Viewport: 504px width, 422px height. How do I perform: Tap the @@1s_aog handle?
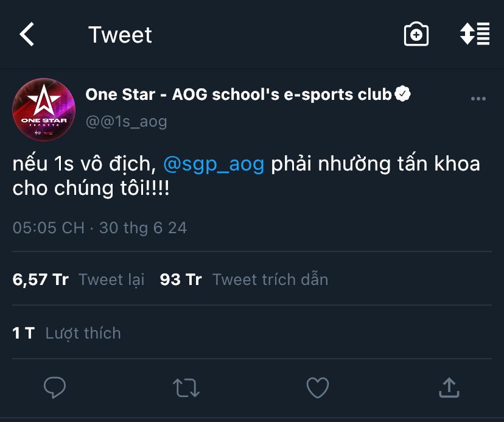pyautogui.click(x=127, y=122)
